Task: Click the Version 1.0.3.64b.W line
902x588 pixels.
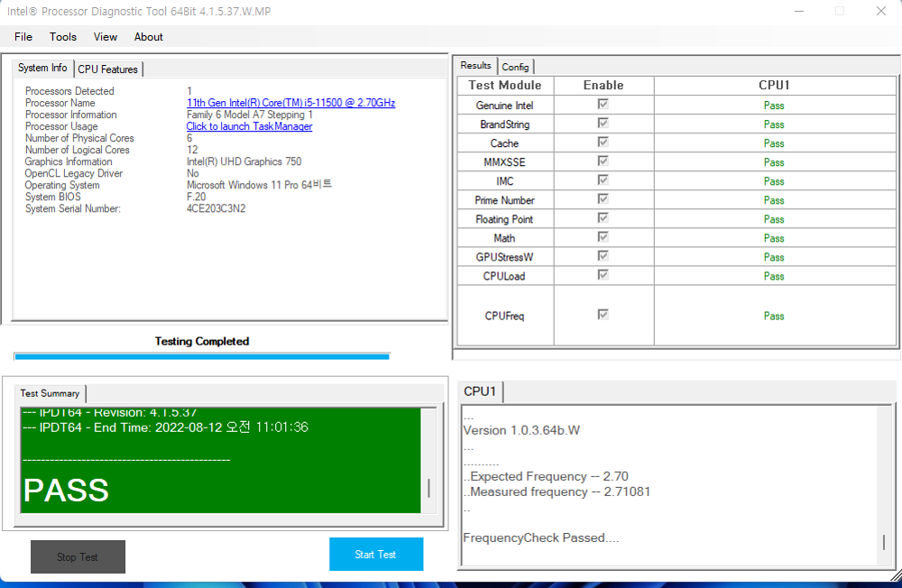Action: click(521, 430)
